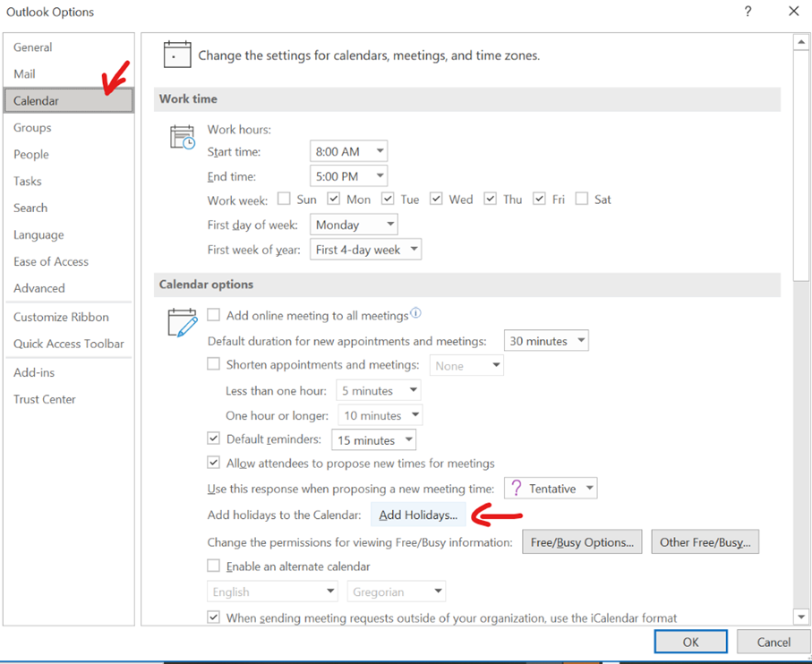Viewport: 812px width, 664px height.
Task: Click scrollbar up arrow
Action: [801, 42]
